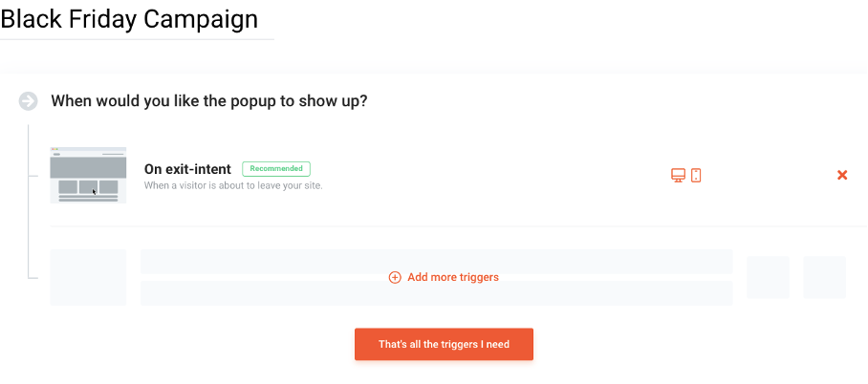
Task: Click the gray header band of exit-intent thumbnail
Action: click(88, 168)
